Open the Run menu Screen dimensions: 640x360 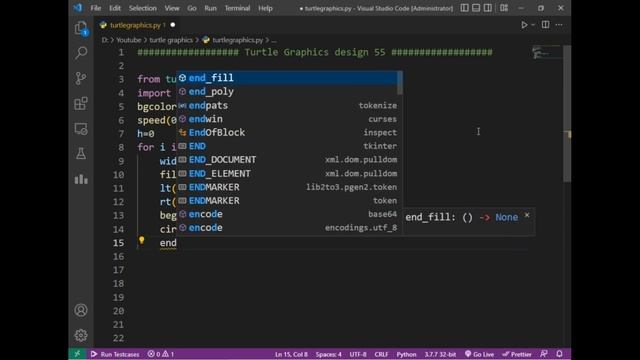[x=211, y=8]
